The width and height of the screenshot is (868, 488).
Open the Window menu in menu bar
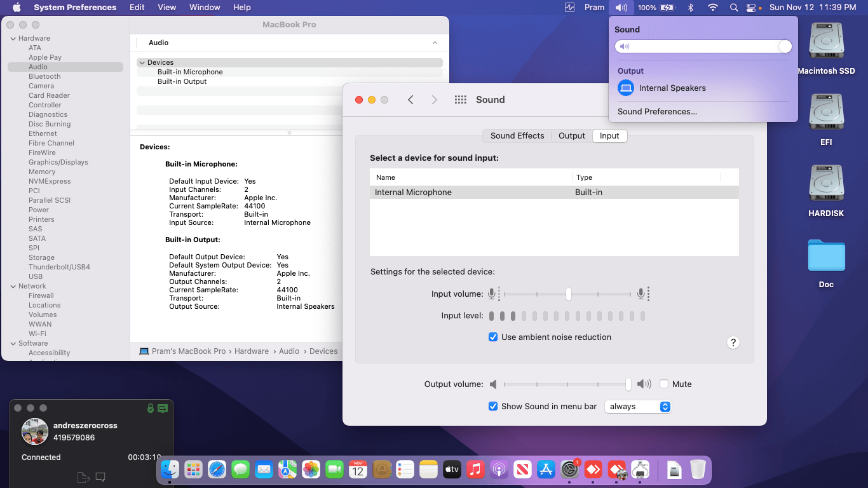(x=205, y=8)
